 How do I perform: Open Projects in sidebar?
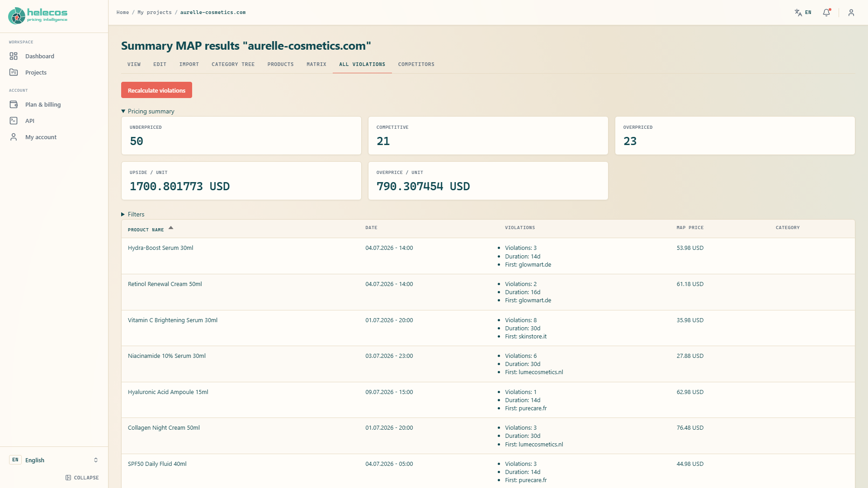36,72
